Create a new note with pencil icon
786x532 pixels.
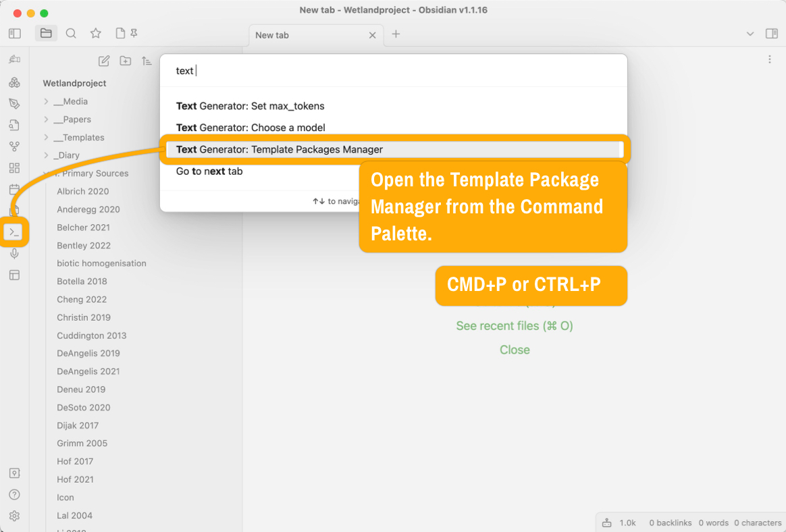coord(104,61)
